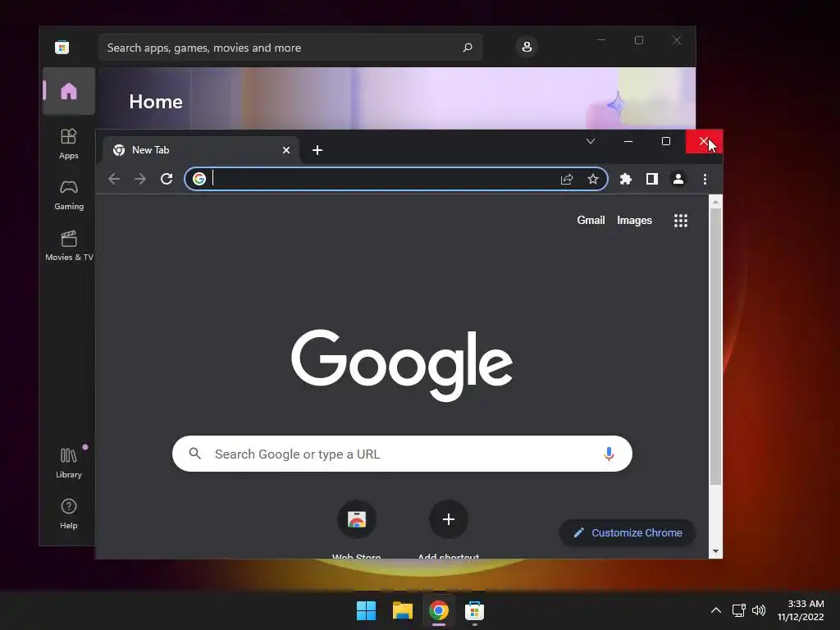Open Chrome Extensions puzzle icon
This screenshot has width=840, height=630.
(625, 179)
